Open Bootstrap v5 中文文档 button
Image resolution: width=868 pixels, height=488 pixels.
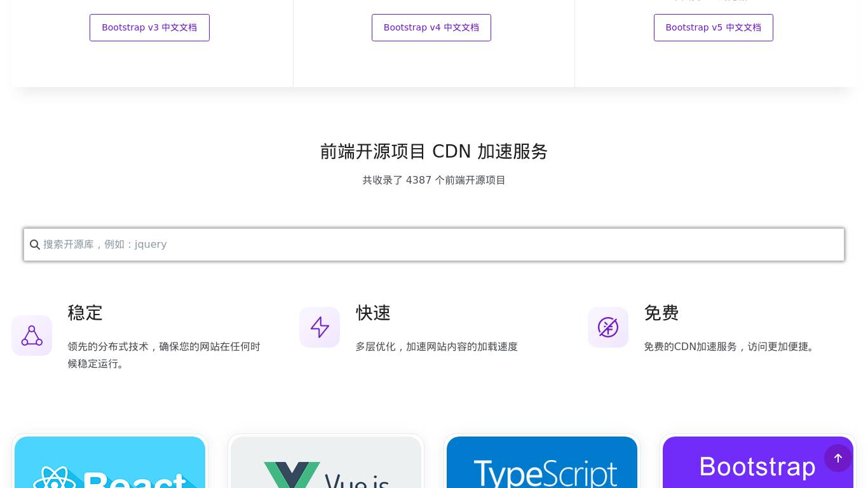[714, 27]
